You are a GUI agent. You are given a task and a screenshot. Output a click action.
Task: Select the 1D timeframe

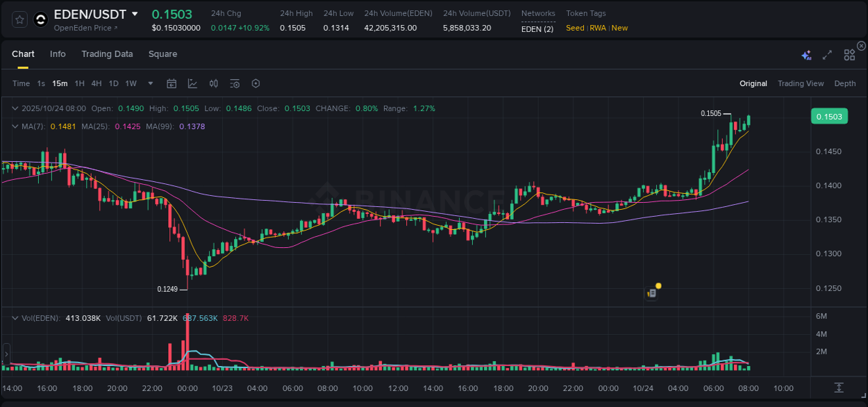[x=113, y=83]
